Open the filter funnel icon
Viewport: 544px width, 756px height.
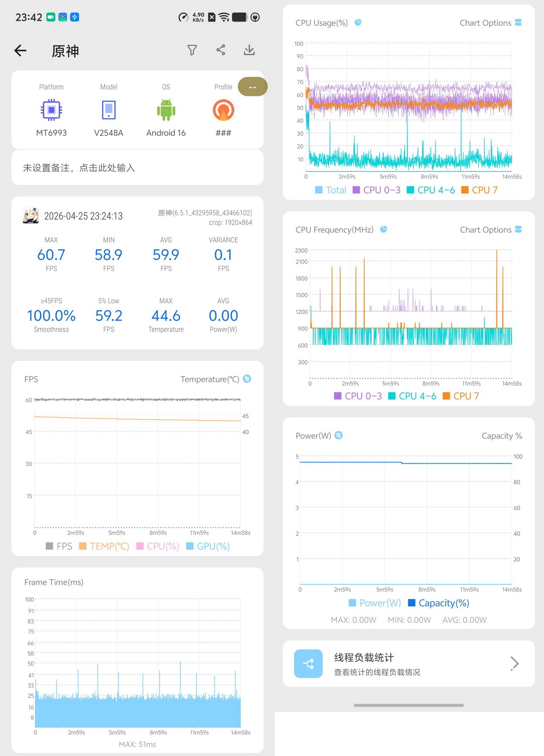pyautogui.click(x=192, y=50)
